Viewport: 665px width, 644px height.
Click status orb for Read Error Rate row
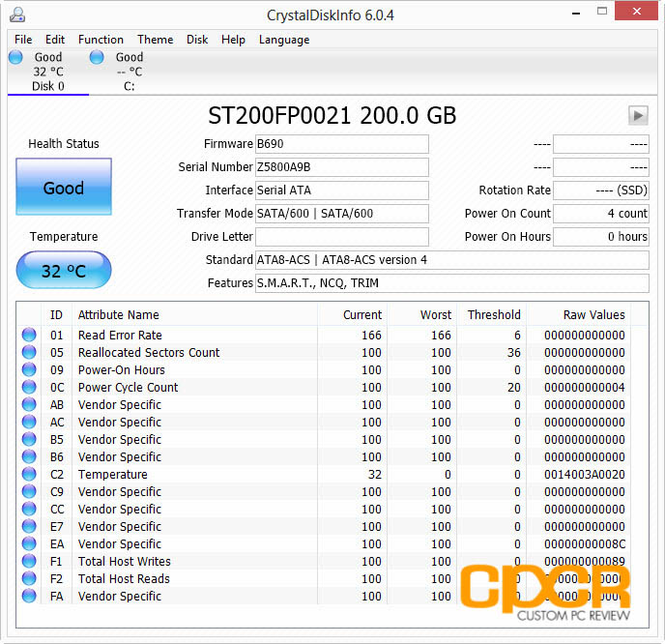pyautogui.click(x=29, y=335)
